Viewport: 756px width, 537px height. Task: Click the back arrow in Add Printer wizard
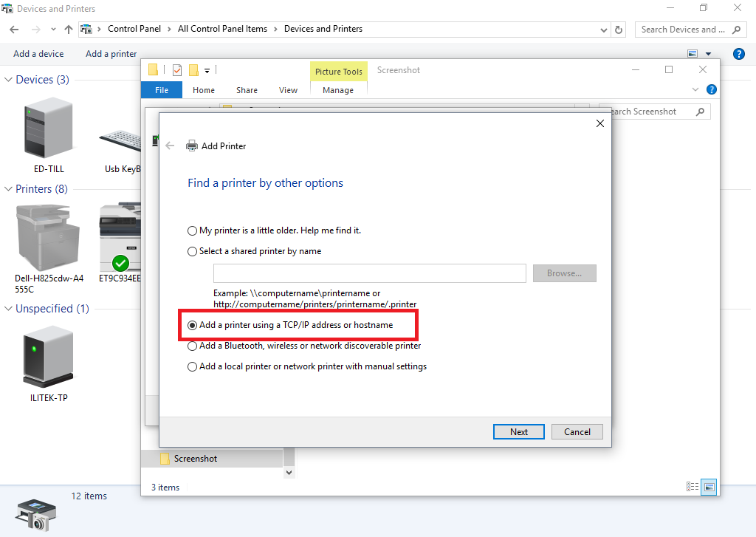pos(170,146)
